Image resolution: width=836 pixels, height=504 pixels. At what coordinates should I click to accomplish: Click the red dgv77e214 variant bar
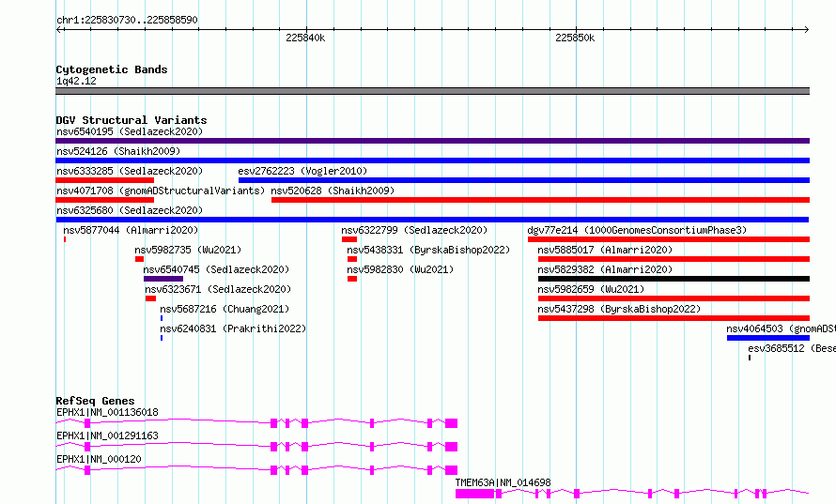[x=669, y=239]
